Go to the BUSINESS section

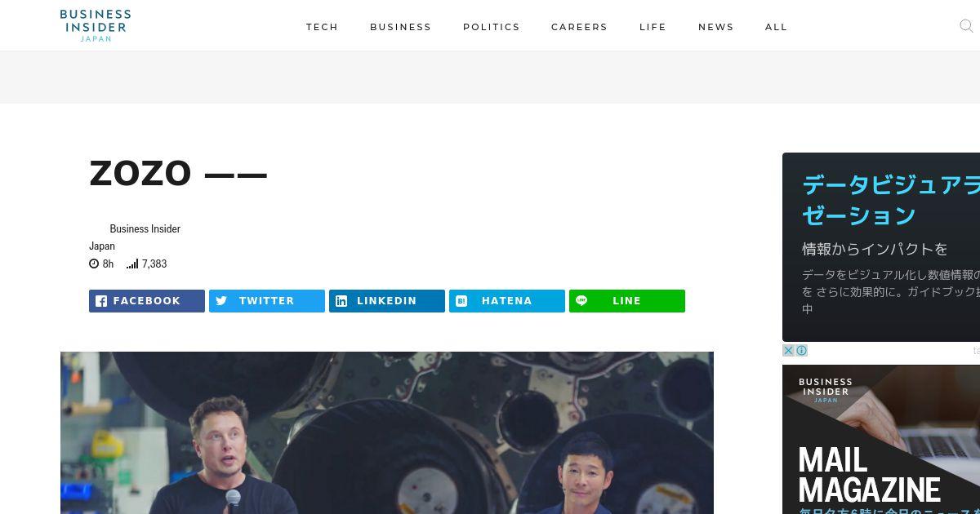(400, 27)
